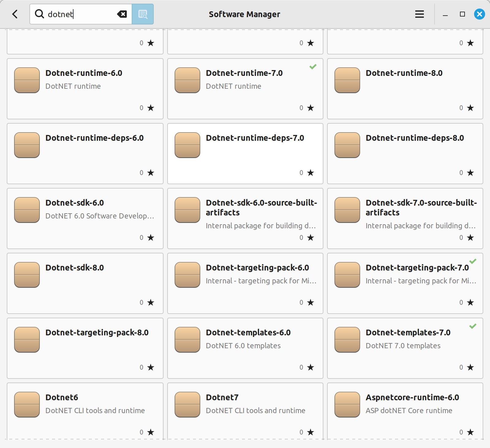Minimize the Software Manager window
Image resolution: width=490 pixels, height=448 pixels.
point(445,14)
